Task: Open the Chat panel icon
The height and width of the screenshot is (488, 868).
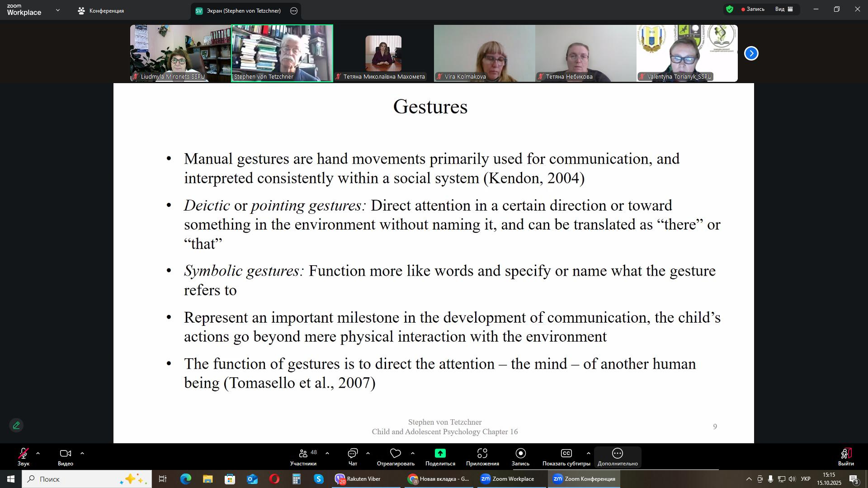Action: pos(353,453)
